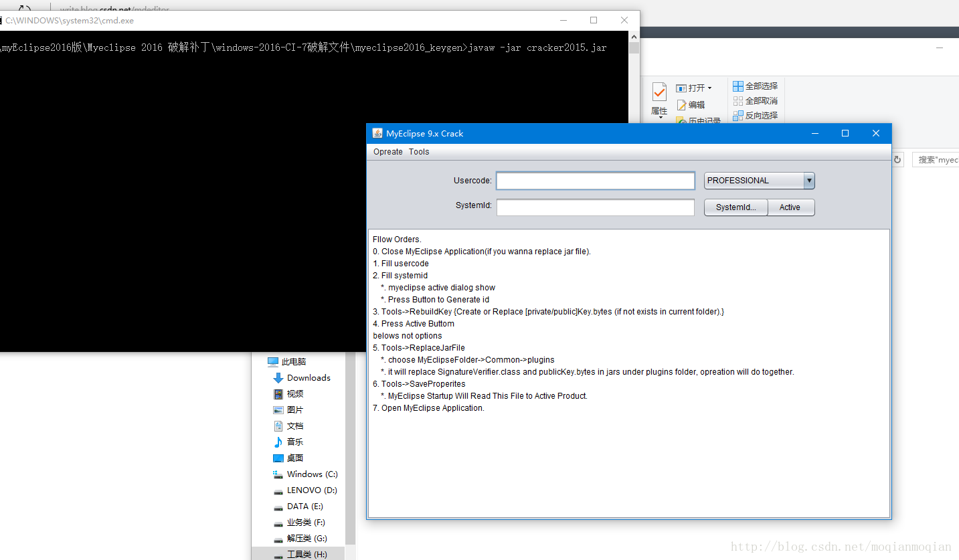Click History in Explorer ribbon

699,121
